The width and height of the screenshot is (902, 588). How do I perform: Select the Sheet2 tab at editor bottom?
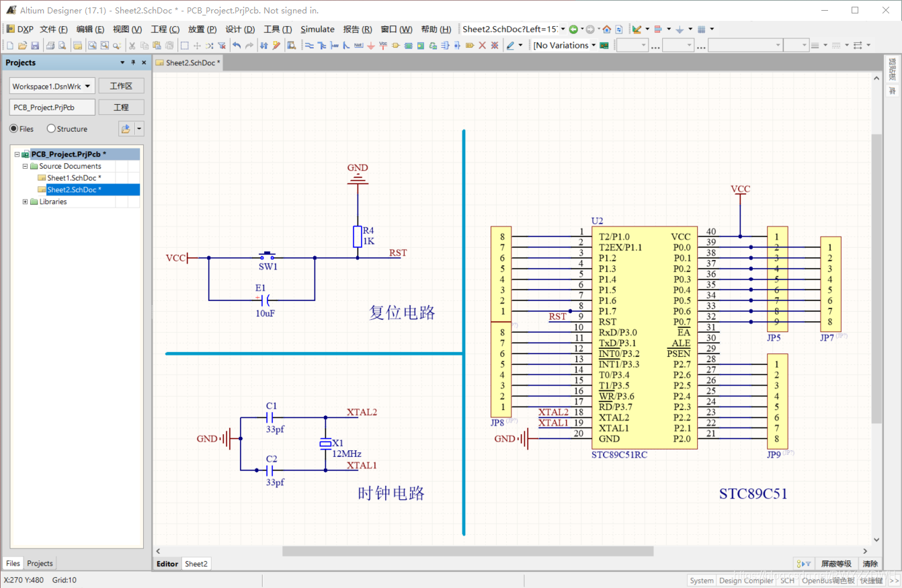pyautogui.click(x=196, y=564)
